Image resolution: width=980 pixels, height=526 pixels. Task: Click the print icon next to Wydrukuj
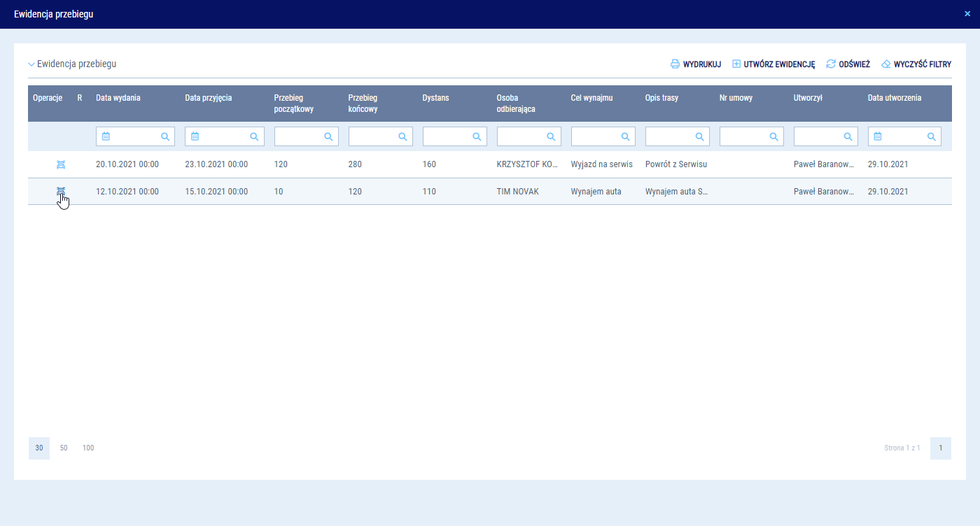(675, 64)
